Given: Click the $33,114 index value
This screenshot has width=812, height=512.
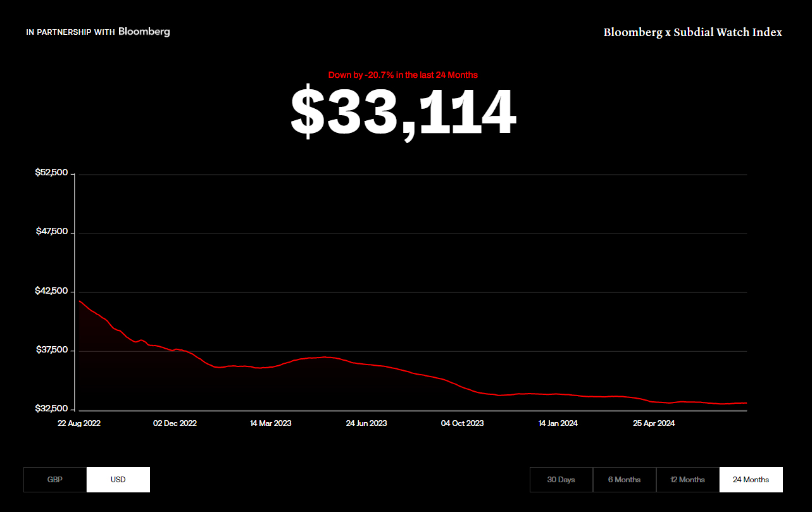Looking at the screenshot, I should click(404, 113).
